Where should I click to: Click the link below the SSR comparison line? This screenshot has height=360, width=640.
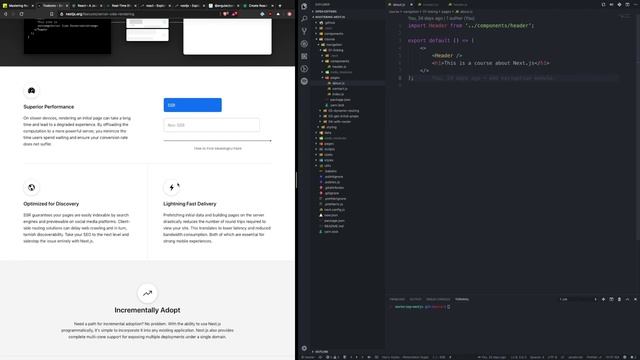point(218,149)
